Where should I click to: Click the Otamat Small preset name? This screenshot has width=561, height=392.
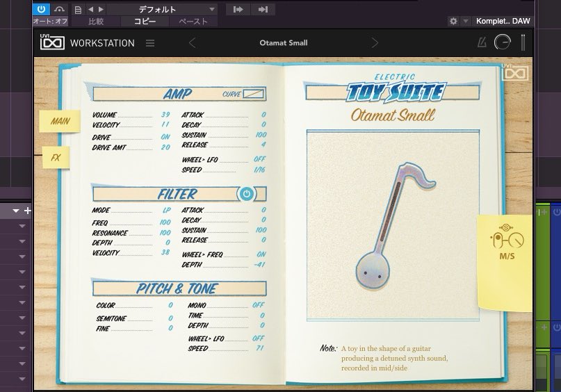284,43
